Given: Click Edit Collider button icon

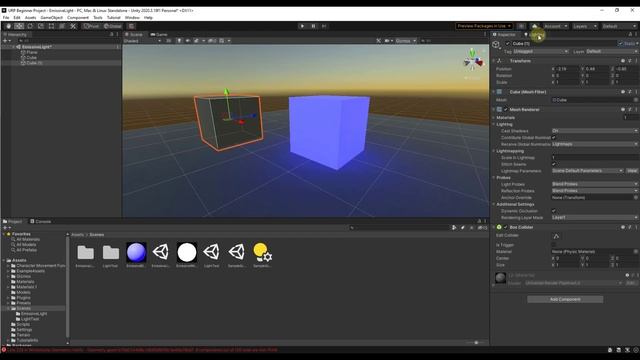Looking at the screenshot, I should pos(556,236).
